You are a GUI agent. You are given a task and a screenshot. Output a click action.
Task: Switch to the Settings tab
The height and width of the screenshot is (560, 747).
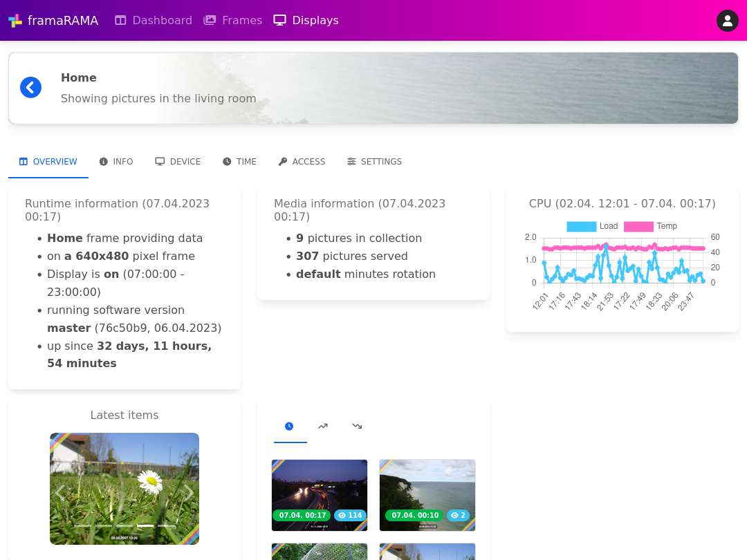(374, 162)
